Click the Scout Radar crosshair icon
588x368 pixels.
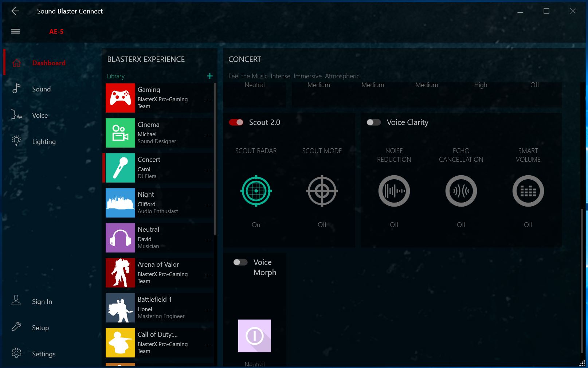256,191
